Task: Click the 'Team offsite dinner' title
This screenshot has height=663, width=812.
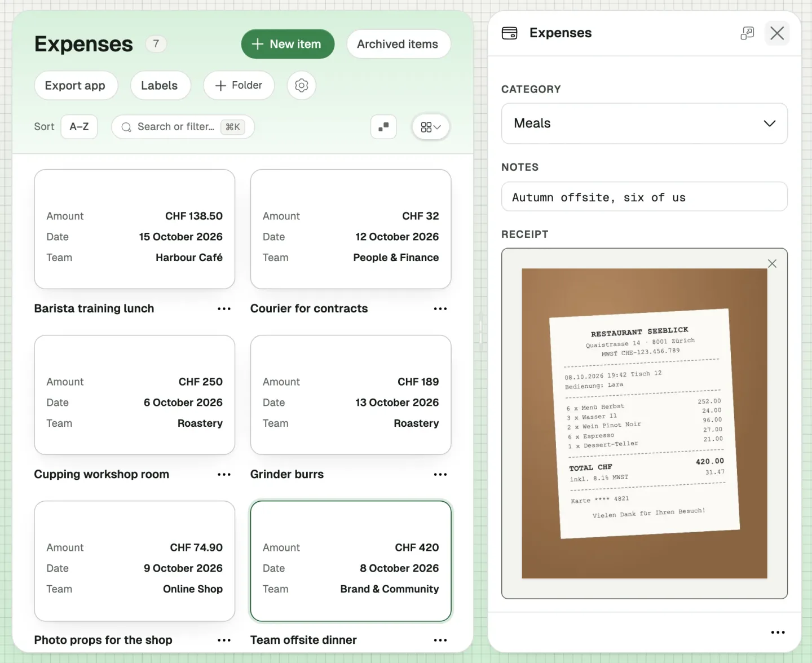Action: click(x=303, y=640)
